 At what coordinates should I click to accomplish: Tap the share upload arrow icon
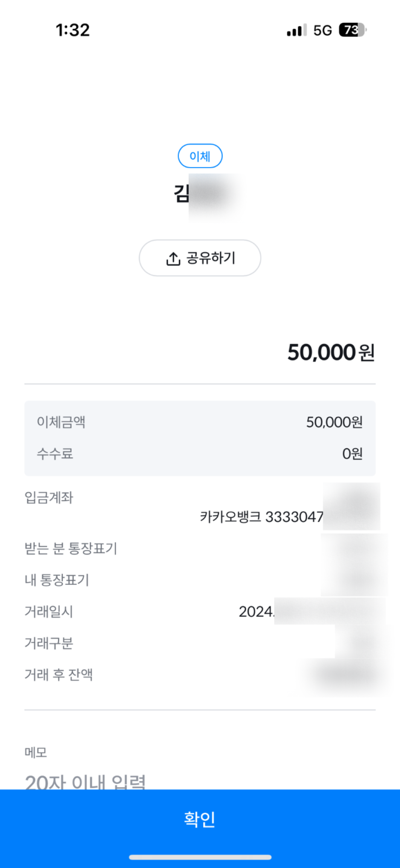click(173, 259)
